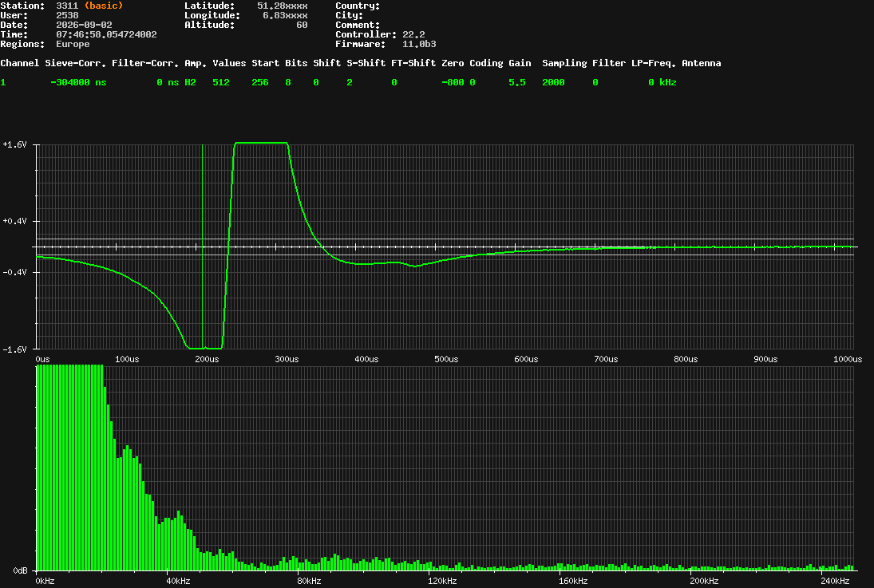The image size is (874, 588).
Task: Click the 0dB spectrum axis label
Action: [20, 570]
